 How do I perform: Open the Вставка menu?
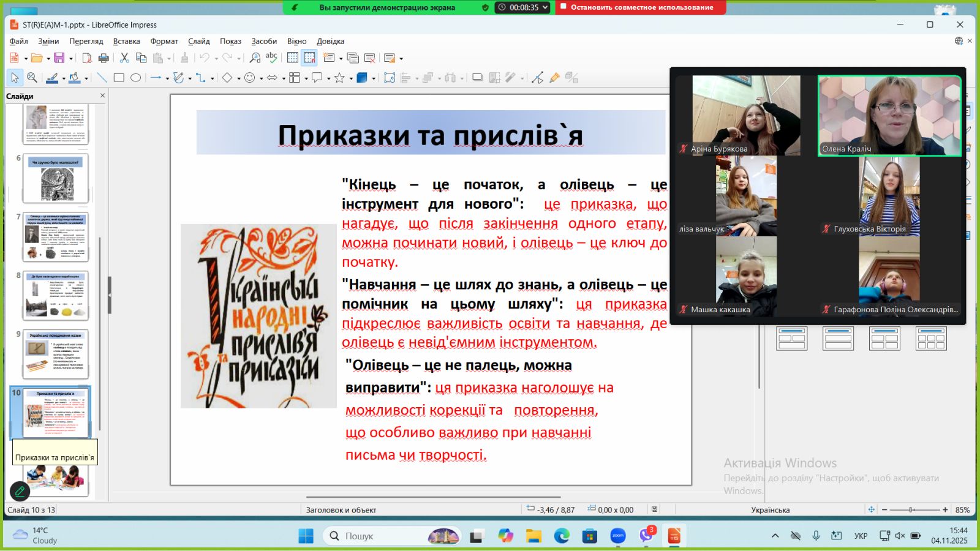pyautogui.click(x=126, y=41)
